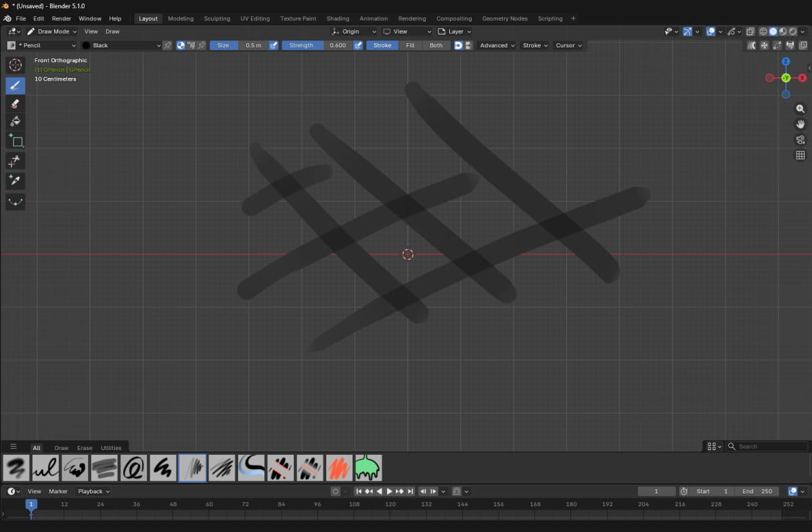Switch orthographic/perspective with grid icon
812x532 pixels.
click(x=800, y=156)
